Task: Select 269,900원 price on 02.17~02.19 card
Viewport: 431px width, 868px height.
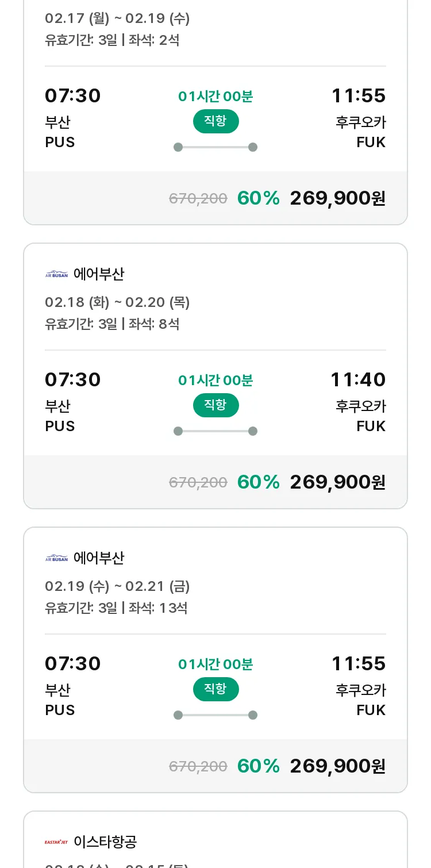Action: click(338, 198)
